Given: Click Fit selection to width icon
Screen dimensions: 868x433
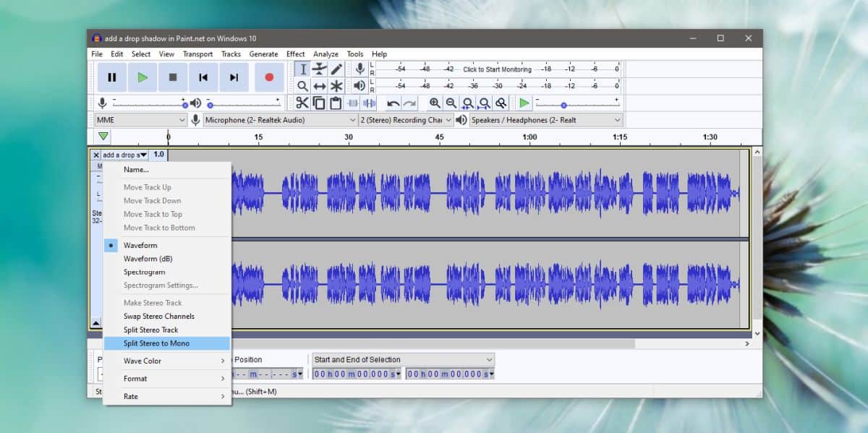Looking at the screenshot, I should pyautogui.click(x=468, y=103).
